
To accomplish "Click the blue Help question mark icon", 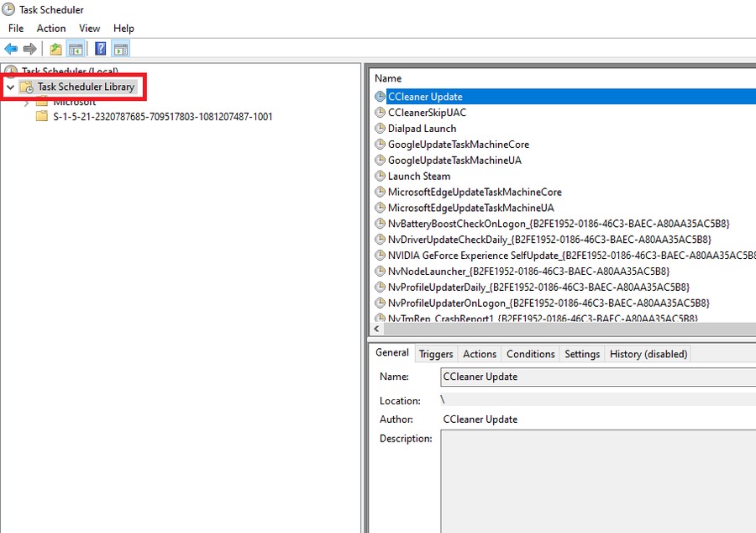I will click(100, 49).
